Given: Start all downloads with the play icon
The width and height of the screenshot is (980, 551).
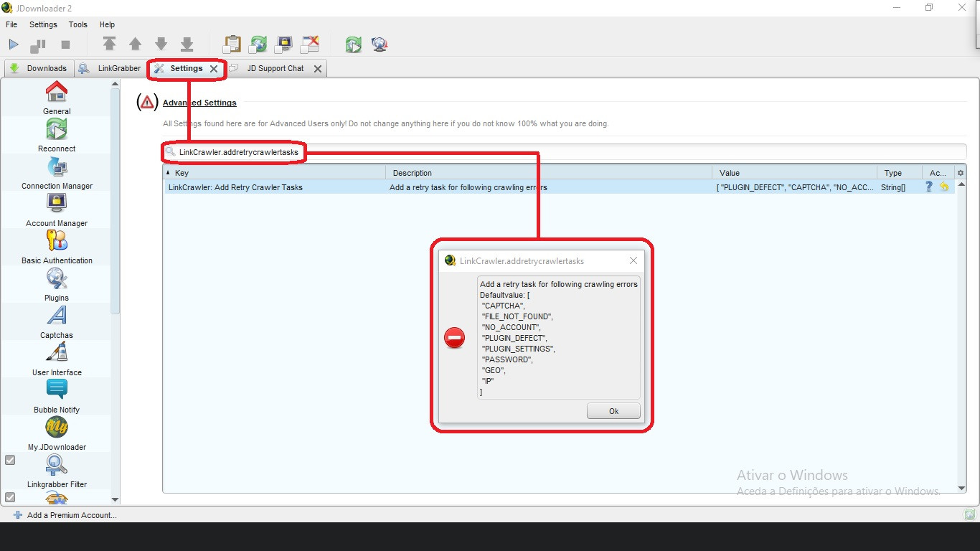Looking at the screenshot, I should point(14,44).
